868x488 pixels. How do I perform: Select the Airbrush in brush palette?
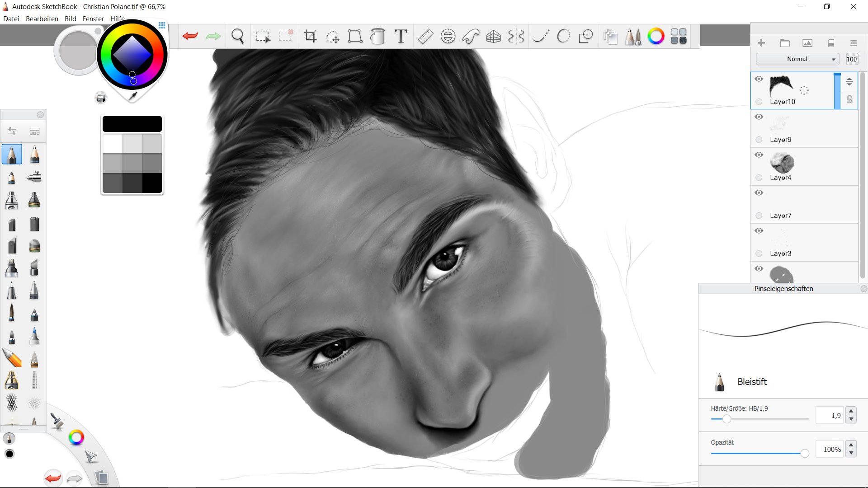tap(34, 177)
